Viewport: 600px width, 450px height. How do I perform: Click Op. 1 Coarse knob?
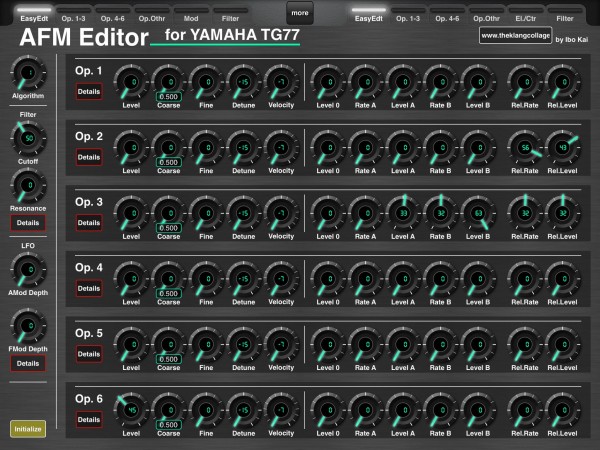[169, 81]
